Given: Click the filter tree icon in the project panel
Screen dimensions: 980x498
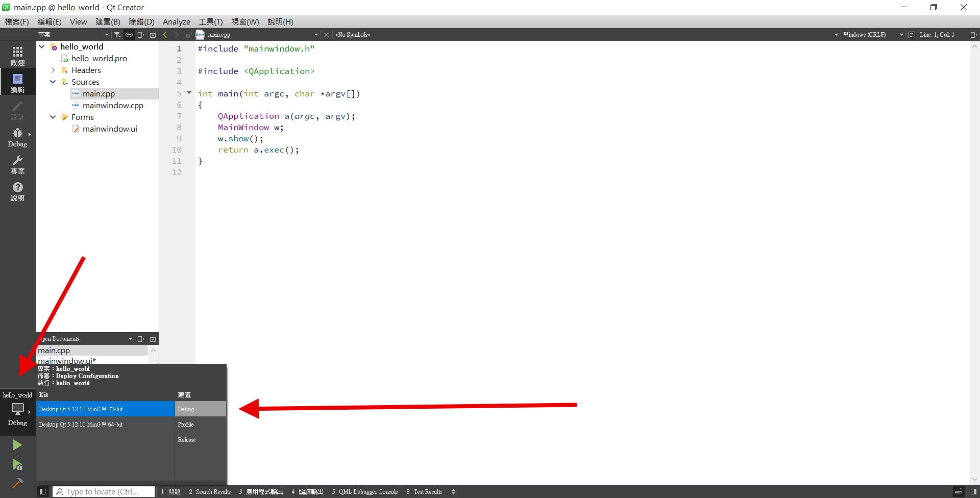Looking at the screenshot, I should click(x=117, y=35).
